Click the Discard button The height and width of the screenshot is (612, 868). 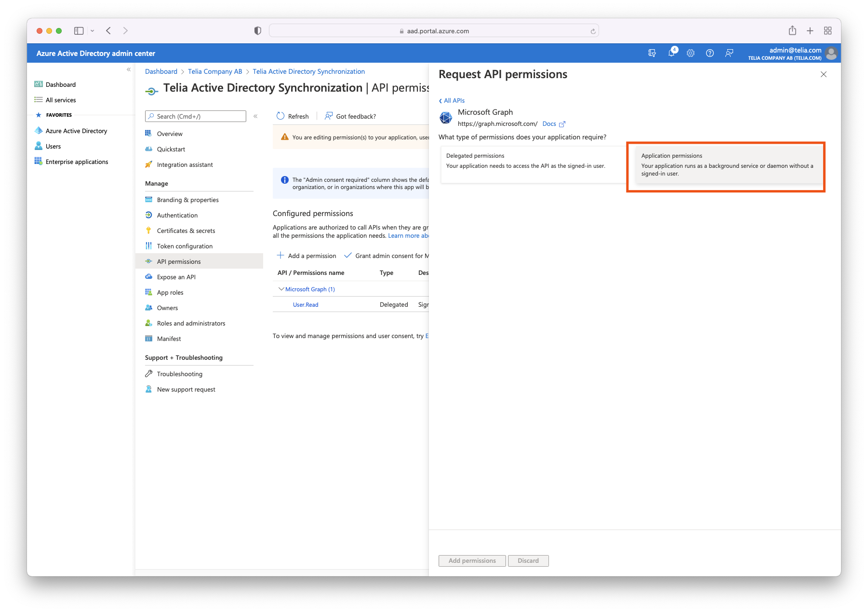[x=528, y=560]
